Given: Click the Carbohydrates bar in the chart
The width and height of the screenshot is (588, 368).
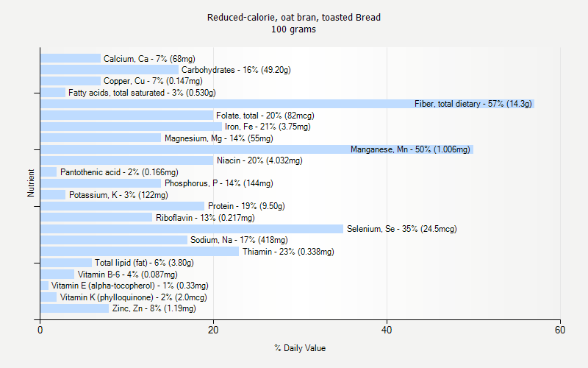Looking at the screenshot, I should pos(110,70).
